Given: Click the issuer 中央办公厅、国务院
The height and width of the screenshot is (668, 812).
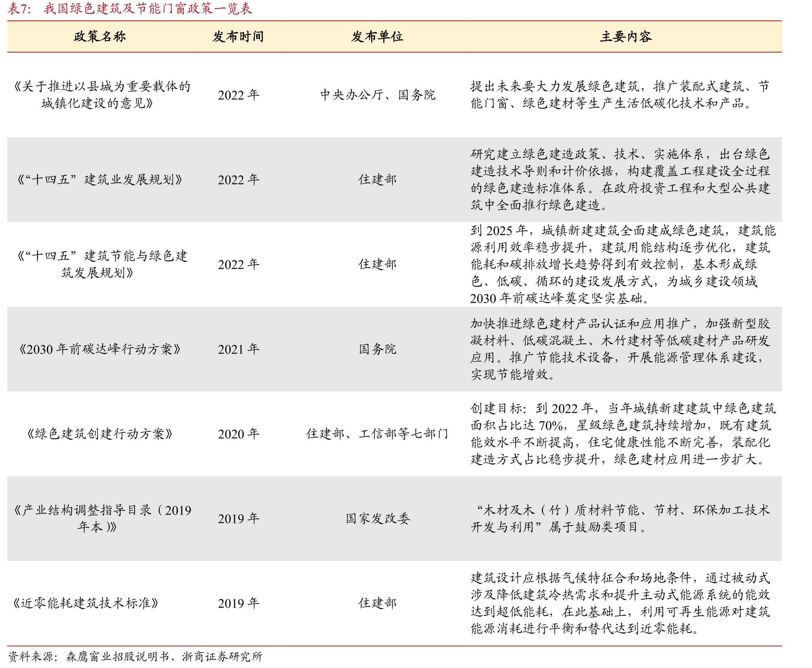Looking at the screenshot, I should click(377, 95).
